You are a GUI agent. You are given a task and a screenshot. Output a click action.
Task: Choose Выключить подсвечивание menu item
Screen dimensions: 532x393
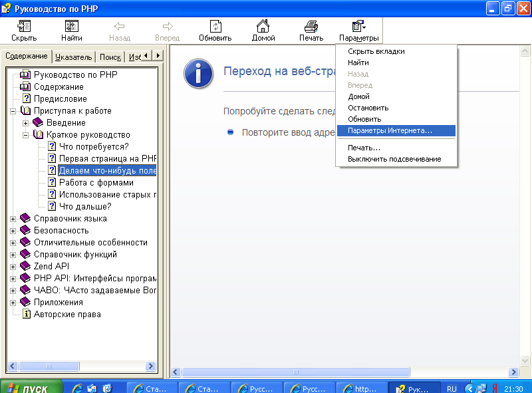(x=396, y=159)
